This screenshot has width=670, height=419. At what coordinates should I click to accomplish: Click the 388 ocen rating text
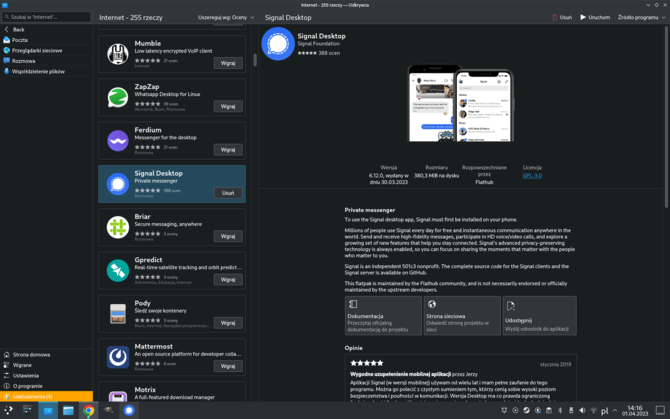329,53
